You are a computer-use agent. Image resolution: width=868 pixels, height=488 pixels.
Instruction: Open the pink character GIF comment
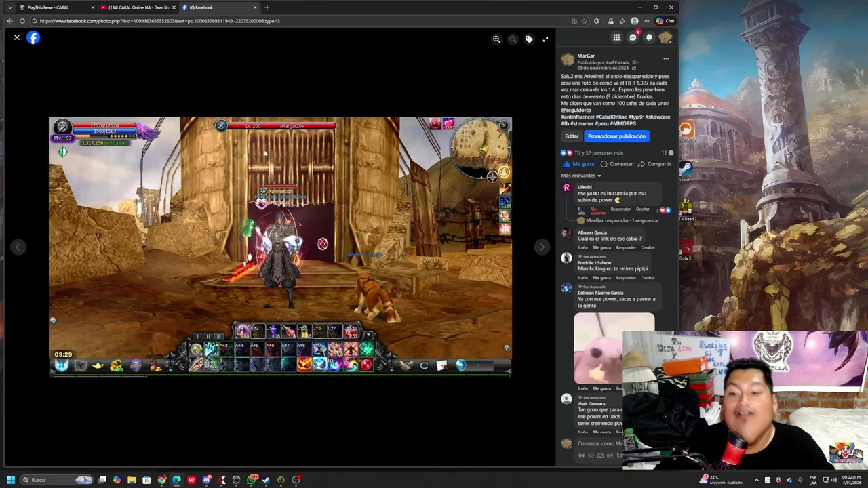coord(614,349)
